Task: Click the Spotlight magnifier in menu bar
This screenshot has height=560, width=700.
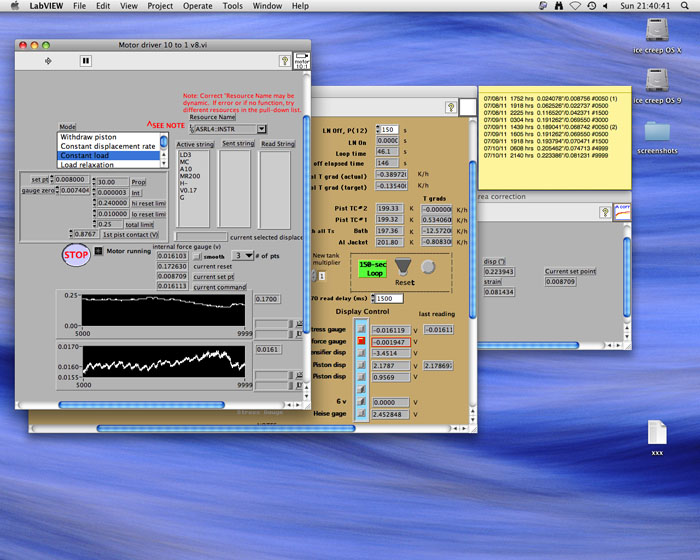Action: tap(685, 6)
